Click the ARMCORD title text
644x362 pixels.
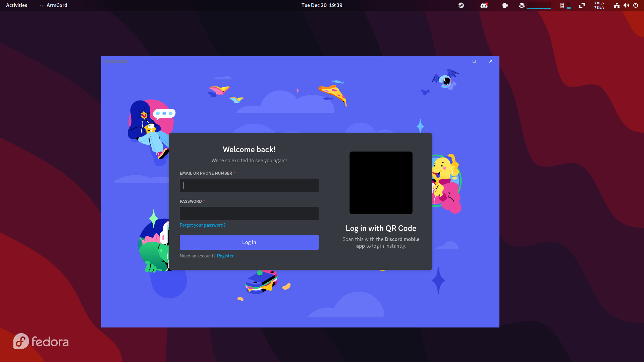point(116,61)
